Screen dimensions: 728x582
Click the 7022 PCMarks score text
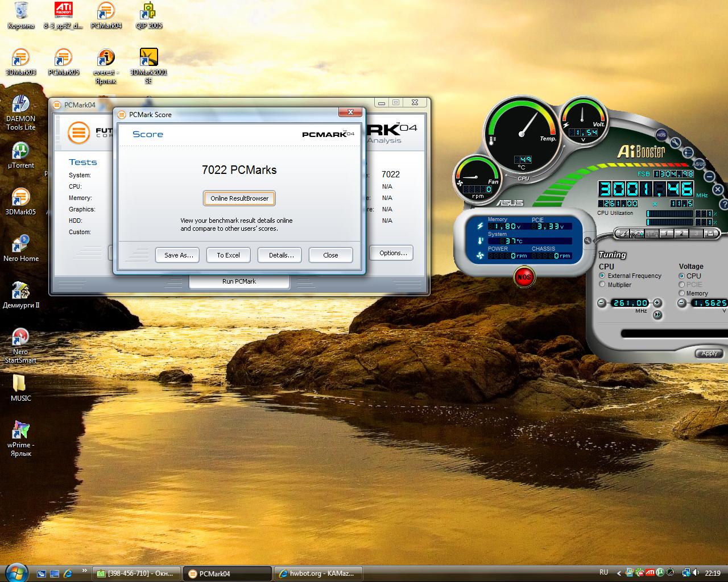click(239, 170)
